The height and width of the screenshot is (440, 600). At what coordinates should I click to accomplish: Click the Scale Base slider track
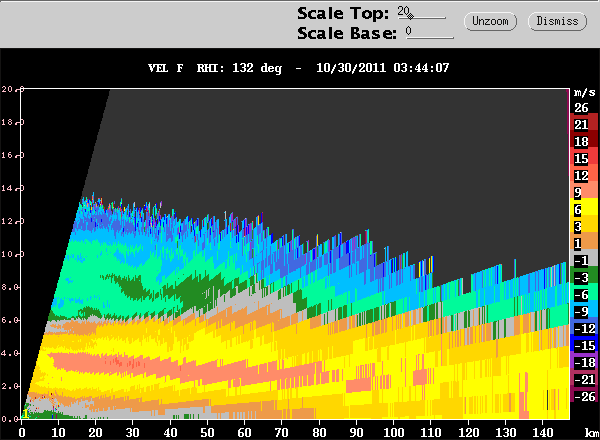coord(430,37)
